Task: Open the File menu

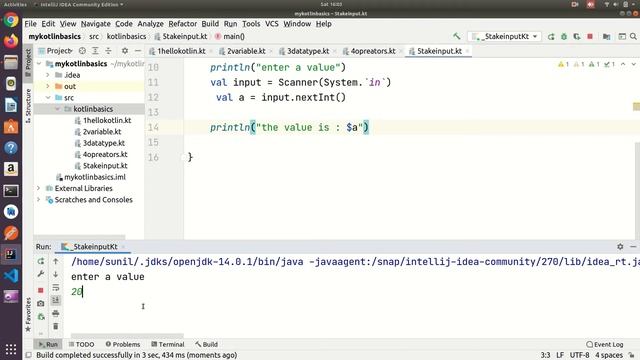Action: coord(30,24)
